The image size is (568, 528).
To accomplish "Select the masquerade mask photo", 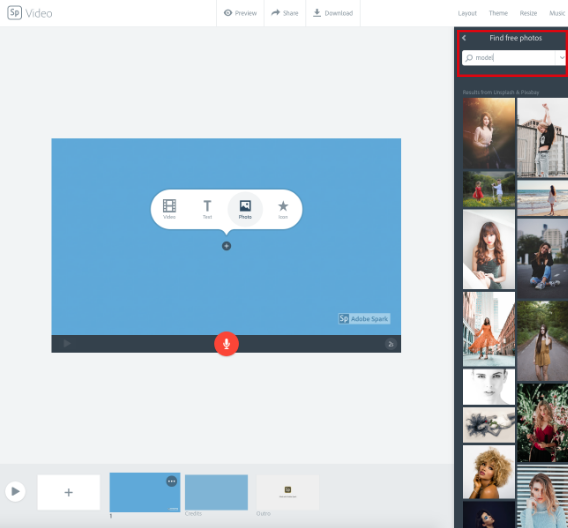I will click(x=489, y=425).
